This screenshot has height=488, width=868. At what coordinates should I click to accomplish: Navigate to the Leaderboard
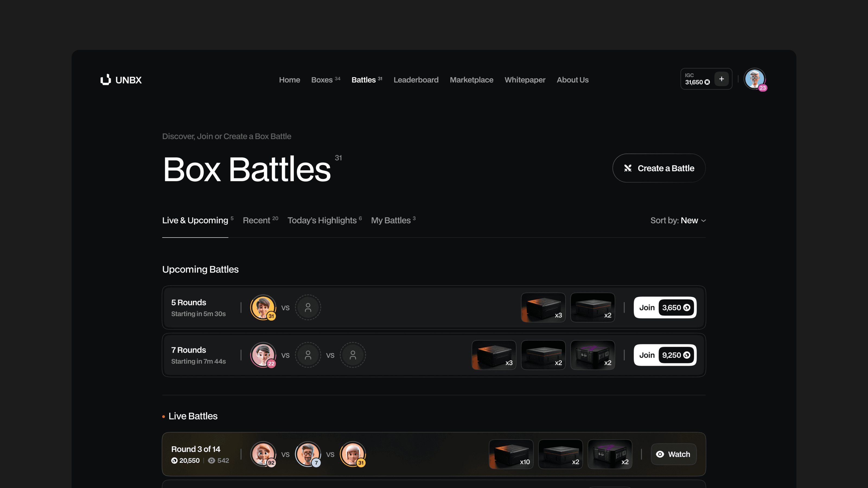(x=416, y=80)
